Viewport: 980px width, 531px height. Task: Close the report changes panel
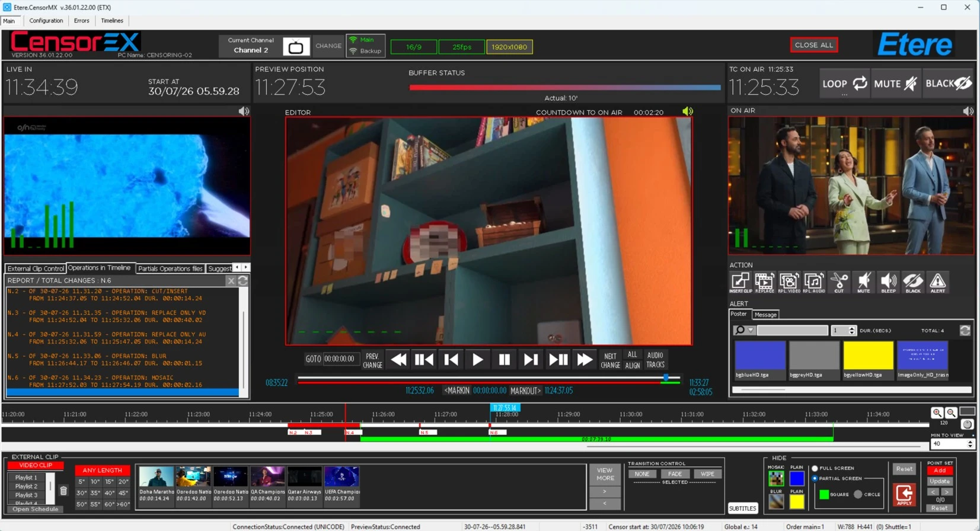pos(231,281)
